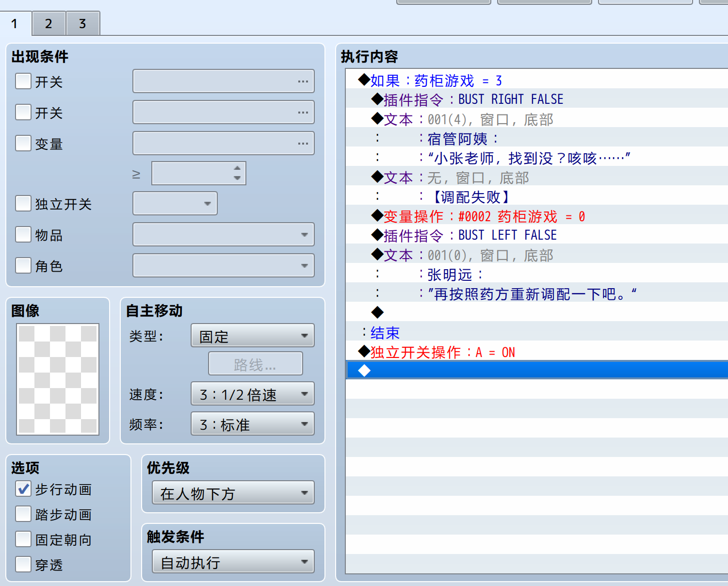Select event page tab 1
The height and width of the screenshot is (586, 728).
click(x=15, y=23)
